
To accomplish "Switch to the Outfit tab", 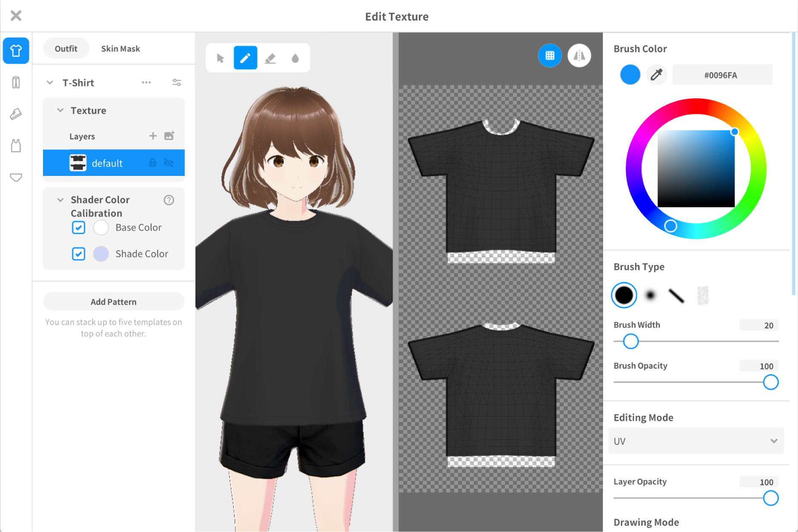I will coord(66,49).
